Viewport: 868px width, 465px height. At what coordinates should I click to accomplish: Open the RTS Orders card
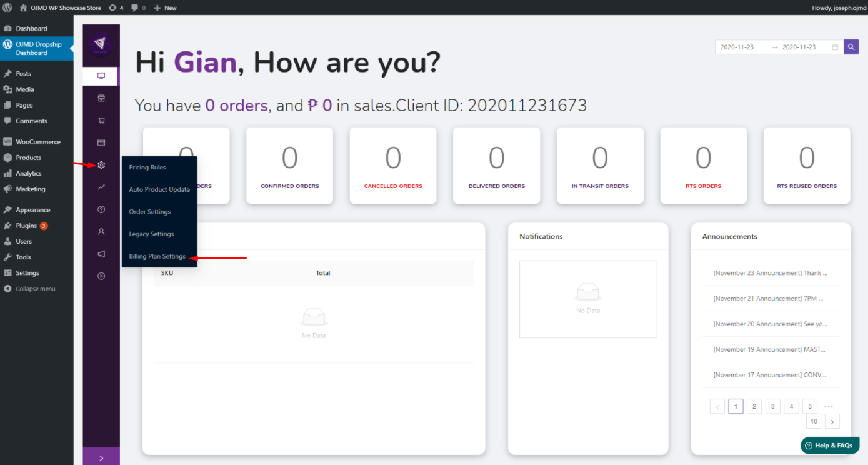tap(704, 166)
